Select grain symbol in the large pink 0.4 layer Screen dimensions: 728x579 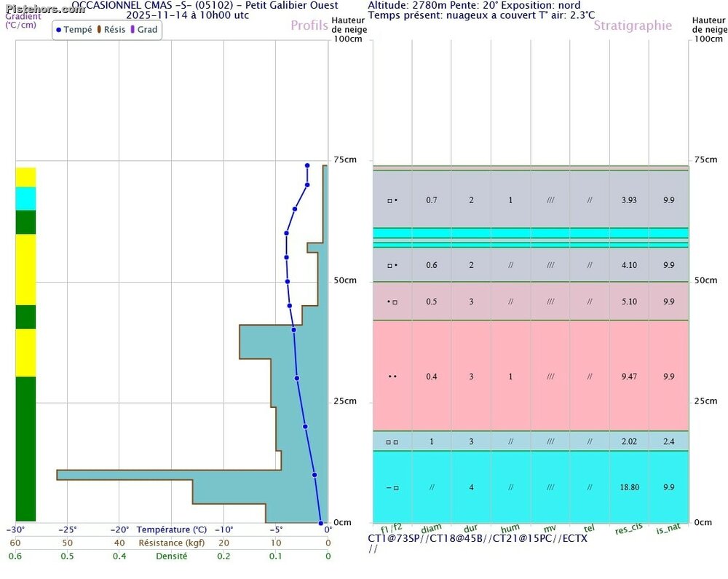tap(392, 377)
